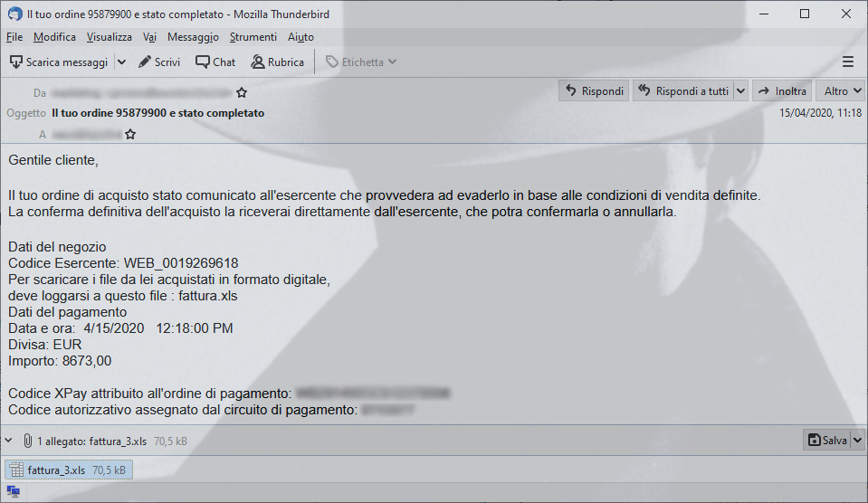
Task: Open the Messaggio menu
Action: 193,37
